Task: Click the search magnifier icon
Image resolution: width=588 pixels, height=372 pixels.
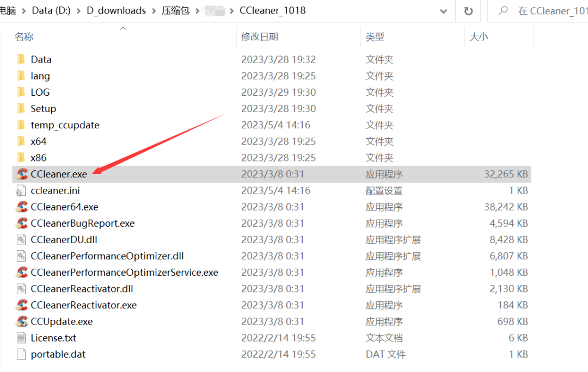Action: coord(503,11)
